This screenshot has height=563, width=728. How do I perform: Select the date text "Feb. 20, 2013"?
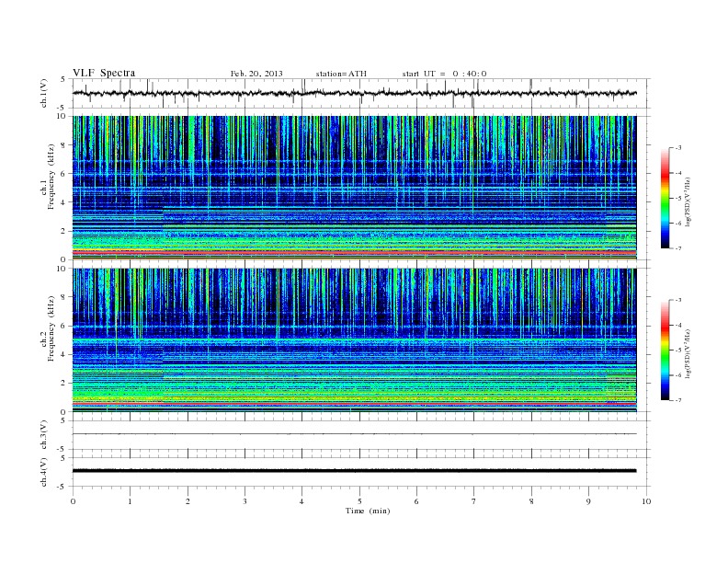(x=256, y=74)
